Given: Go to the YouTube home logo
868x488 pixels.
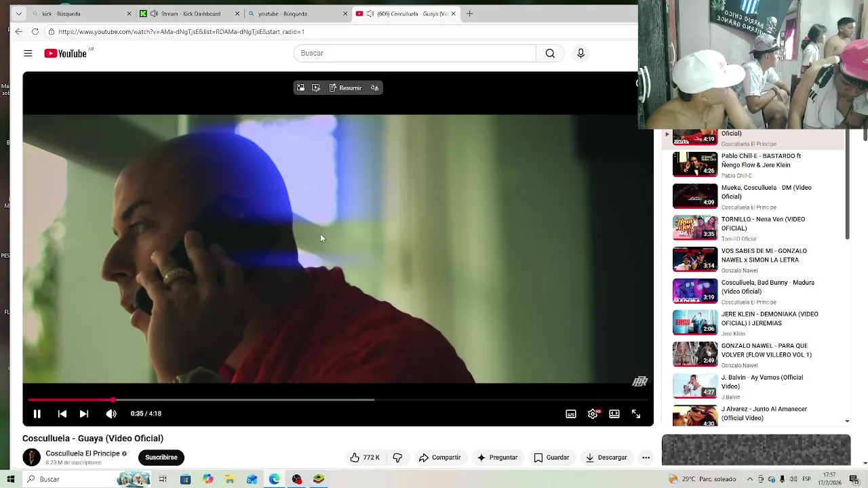Looking at the screenshot, I should (66, 54).
